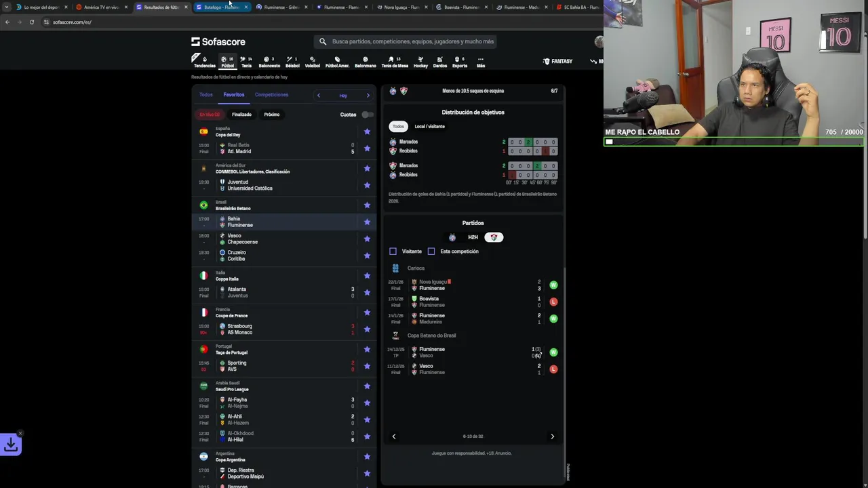868x488 pixels.
Task: Show previous page of matches list
Action: 394,436
